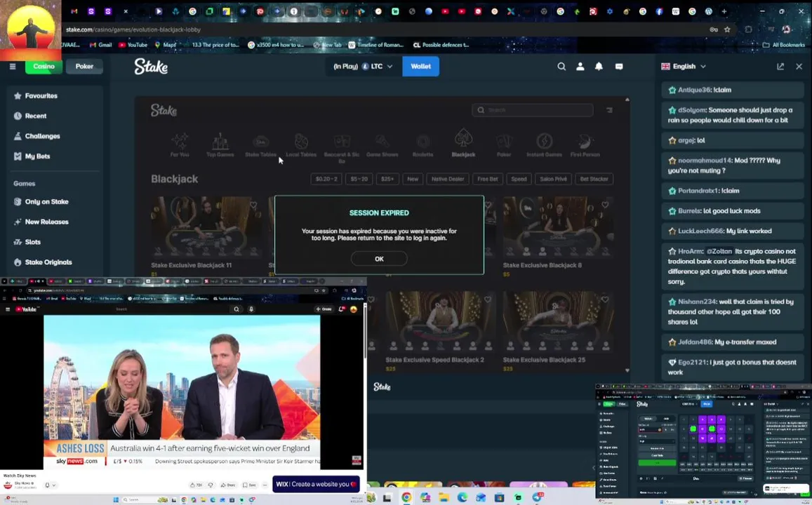Image resolution: width=812 pixels, height=505 pixels.
Task: Open Challenges in the Stake sidebar
Action: click(x=54, y=136)
